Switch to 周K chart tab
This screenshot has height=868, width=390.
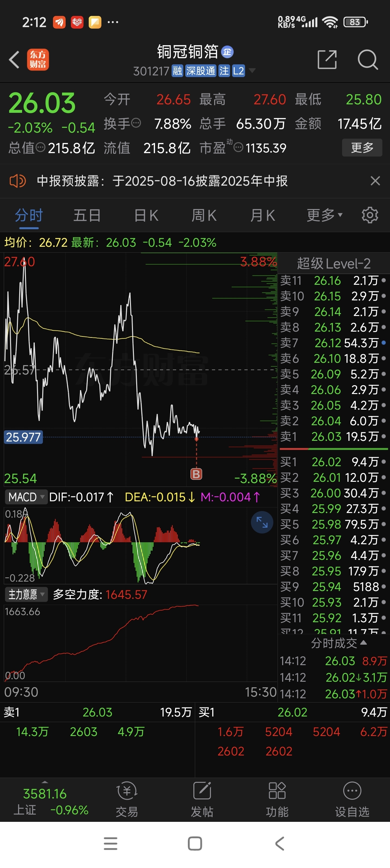tap(204, 215)
